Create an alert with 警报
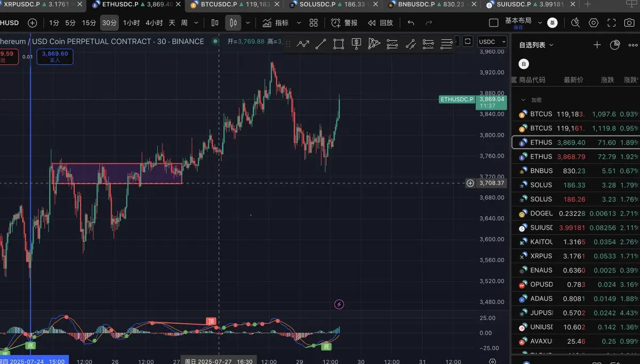 click(x=345, y=23)
